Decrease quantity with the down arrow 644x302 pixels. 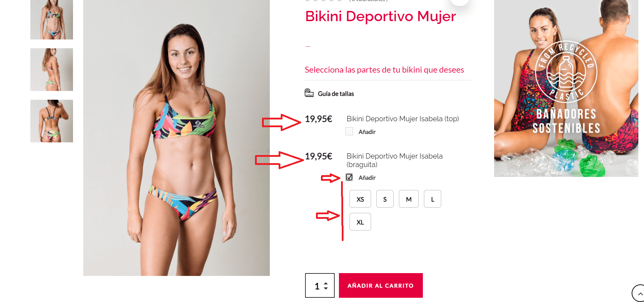[326, 288]
